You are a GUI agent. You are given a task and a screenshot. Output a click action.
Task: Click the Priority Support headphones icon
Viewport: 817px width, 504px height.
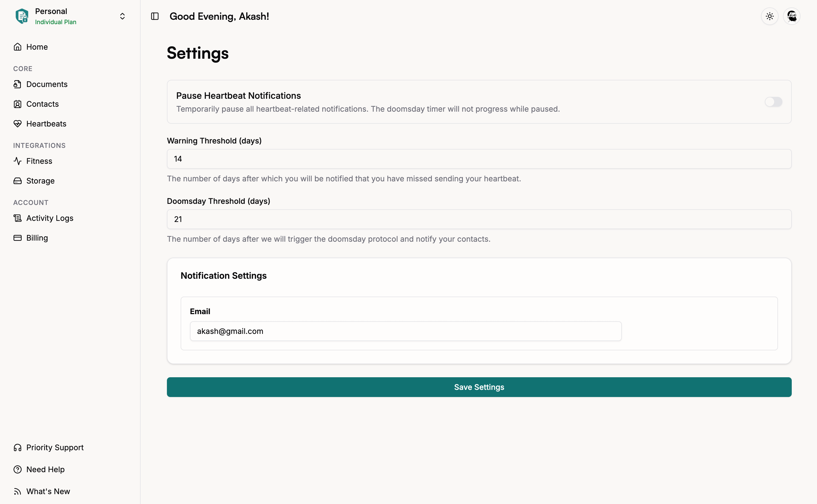point(18,447)
